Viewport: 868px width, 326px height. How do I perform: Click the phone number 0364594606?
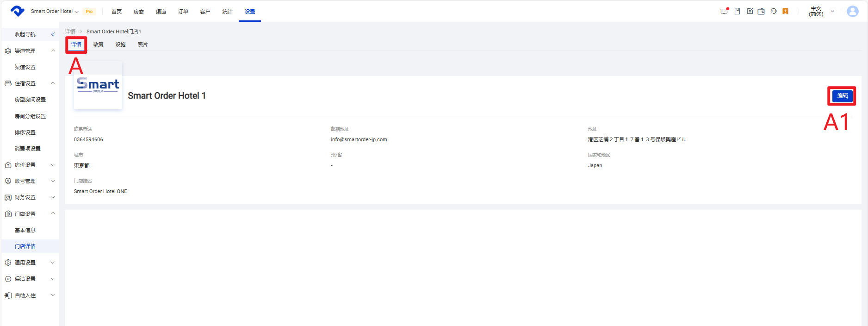point(88,139)
